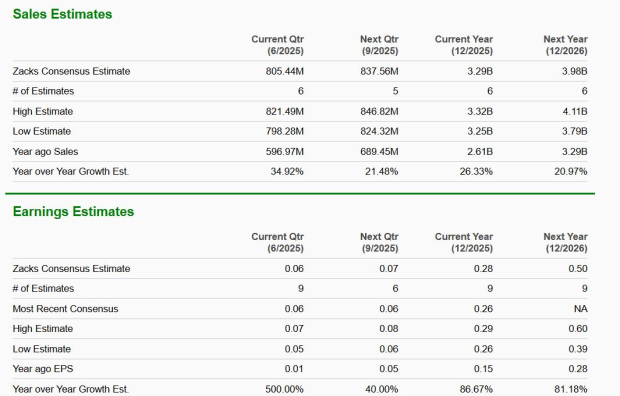Click the 805.44M sales consensus value
The width and height of the screenshot is (620, 396).
point(285,71)
